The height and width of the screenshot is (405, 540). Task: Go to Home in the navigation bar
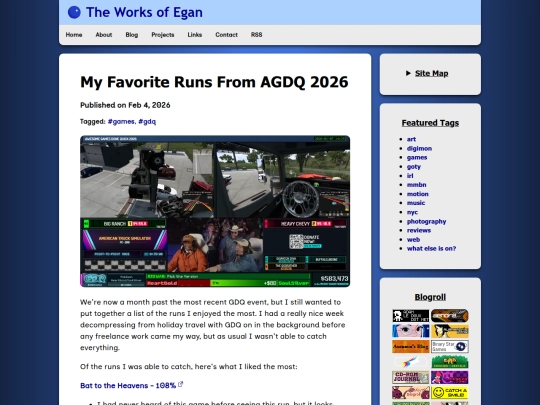coord(74,35)
